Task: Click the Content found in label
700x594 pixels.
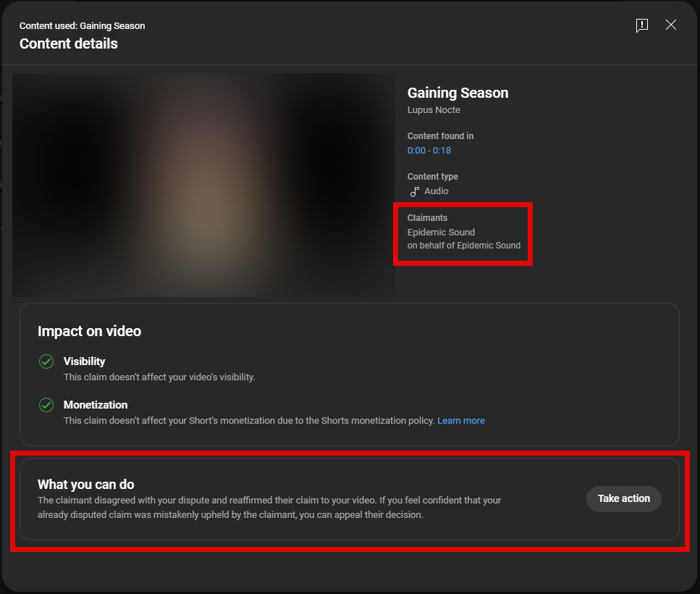Action: [x=440, y=136]
